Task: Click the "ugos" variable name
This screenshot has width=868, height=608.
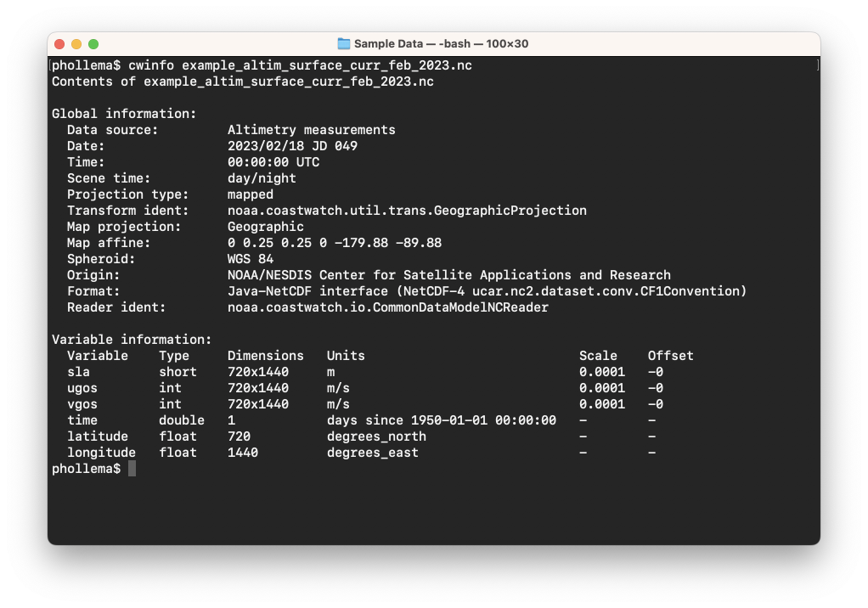Action: tap(82, 388)
